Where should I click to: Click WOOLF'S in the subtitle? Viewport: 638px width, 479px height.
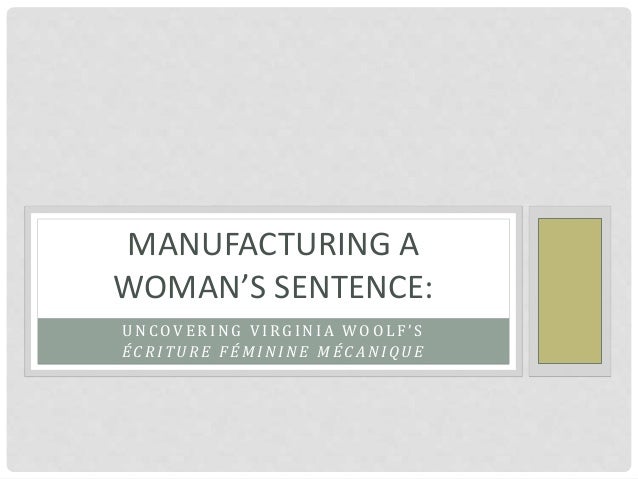(382, 331)
